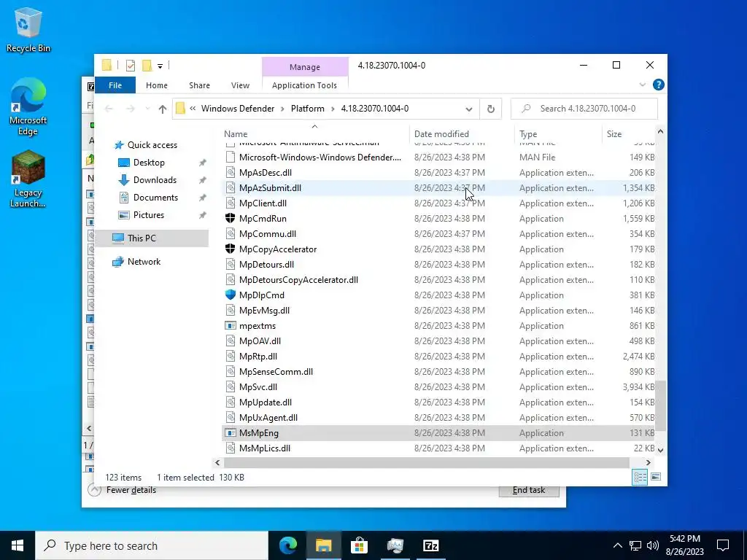The width and height of the screenshot is (747, 560).
Task: Click the horizontal scrollbar in file list
Action: (x=427, y=462)
